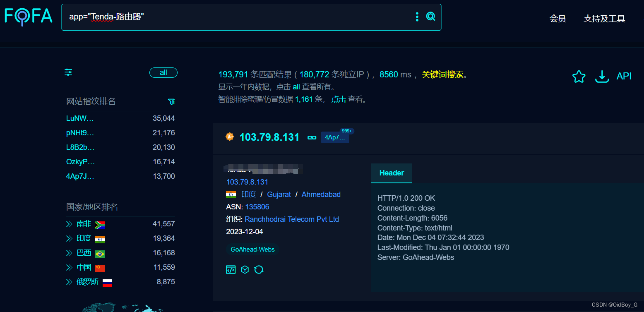Open the 会员 menu
Image resolution: width=644 pixels, height=312 pixels.
point(557,18)
